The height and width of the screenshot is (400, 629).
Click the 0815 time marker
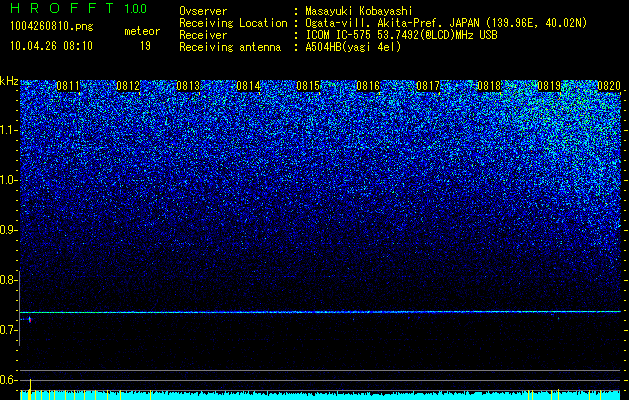click(x=308, y=86)
